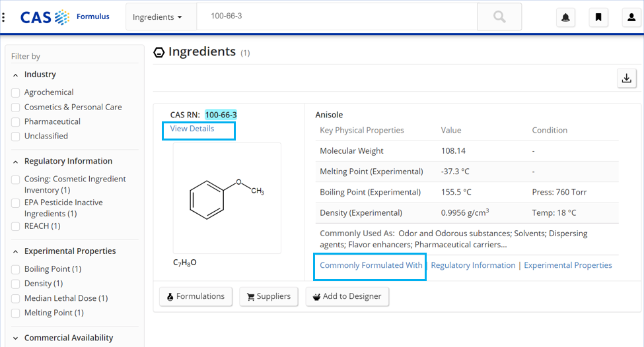Click the density value 0.9956 g/cm3

click(465, 212)
